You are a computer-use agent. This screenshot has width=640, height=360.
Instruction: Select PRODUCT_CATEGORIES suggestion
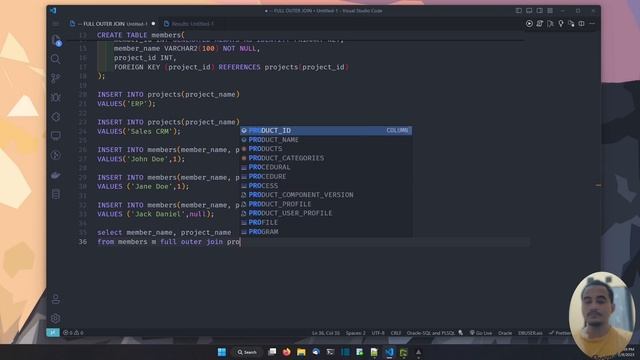tap(326, 158)
